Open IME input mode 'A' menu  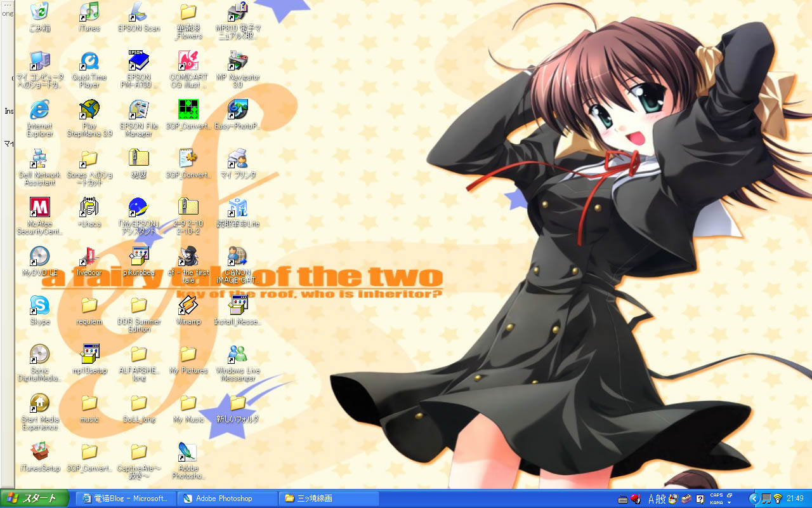point(650,499)
